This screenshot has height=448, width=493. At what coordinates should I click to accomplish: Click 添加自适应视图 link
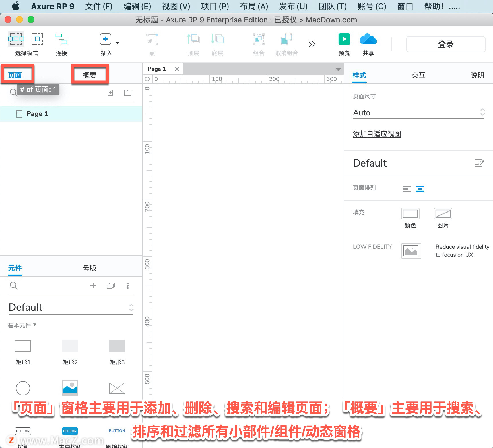[377, 134]
